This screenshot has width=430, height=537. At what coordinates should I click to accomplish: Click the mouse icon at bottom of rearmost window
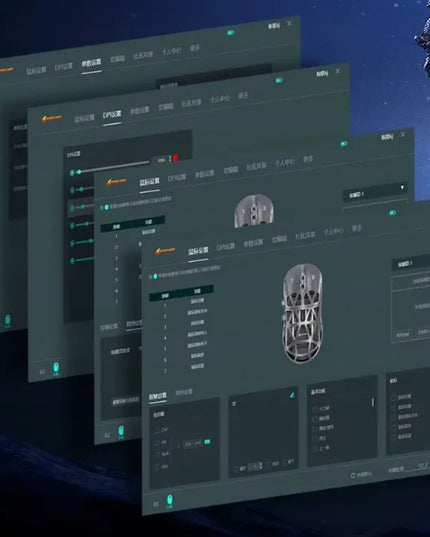click(8, 320)
